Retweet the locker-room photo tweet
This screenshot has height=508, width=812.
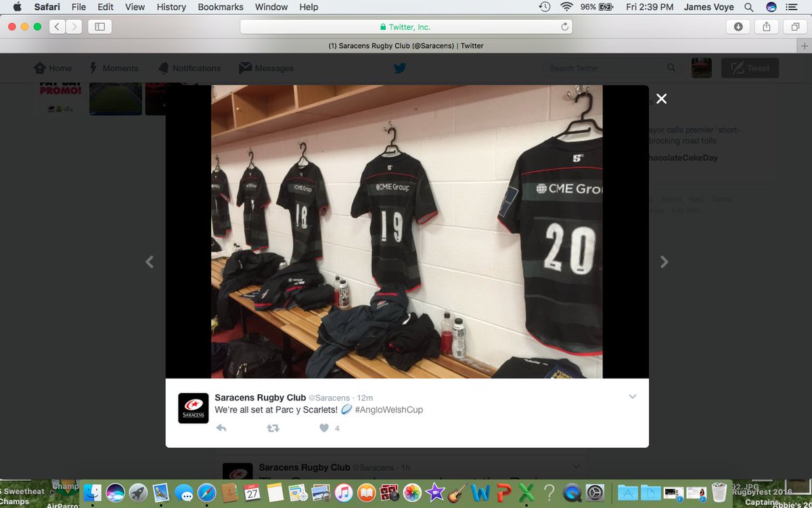click(273, 428)
